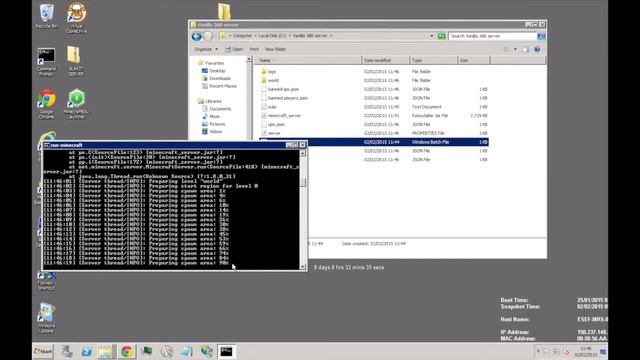The height and width of the screenshot is (360, 640).
Task: Open the logs folder icon
Action: [x=264, y=71]
